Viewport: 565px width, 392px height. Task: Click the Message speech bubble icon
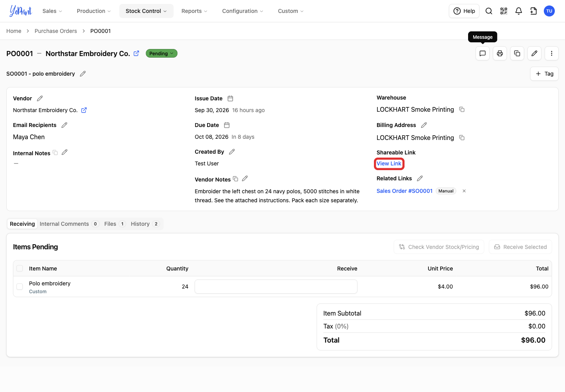coord(483,53)
